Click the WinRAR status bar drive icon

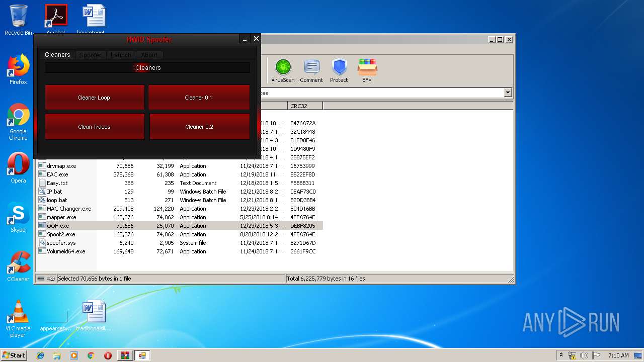point(41,279)
